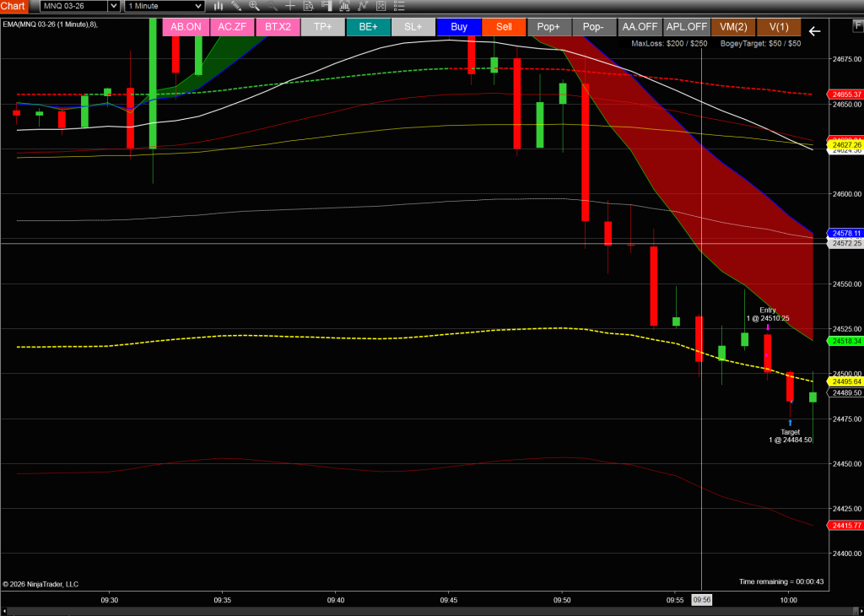Click the white back arrow icon
Image resolution: width=864 pixels, height=616 pixels.
pyautogui.click(x=814, y=31)
